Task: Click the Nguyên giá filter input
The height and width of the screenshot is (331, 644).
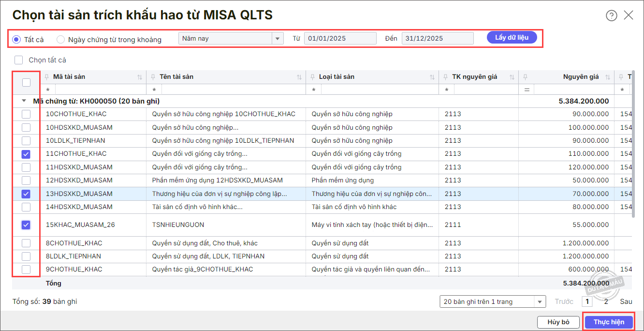Action: pyautogui.click(x=574, y=90)
